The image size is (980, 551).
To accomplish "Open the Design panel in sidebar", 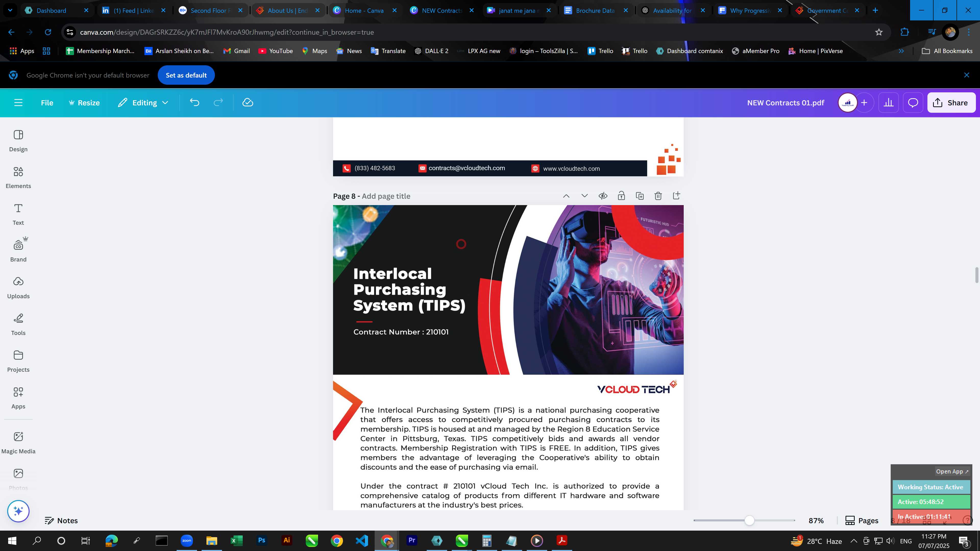I will 18,141.
